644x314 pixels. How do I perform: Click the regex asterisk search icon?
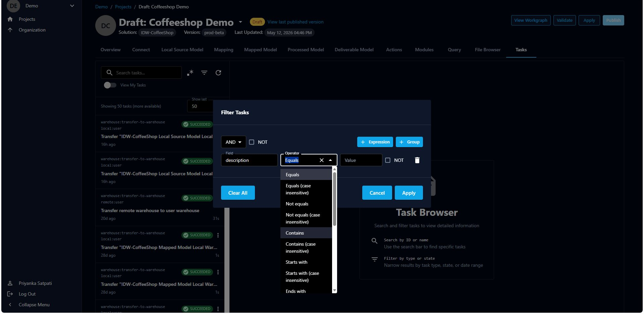pos(190,72)
